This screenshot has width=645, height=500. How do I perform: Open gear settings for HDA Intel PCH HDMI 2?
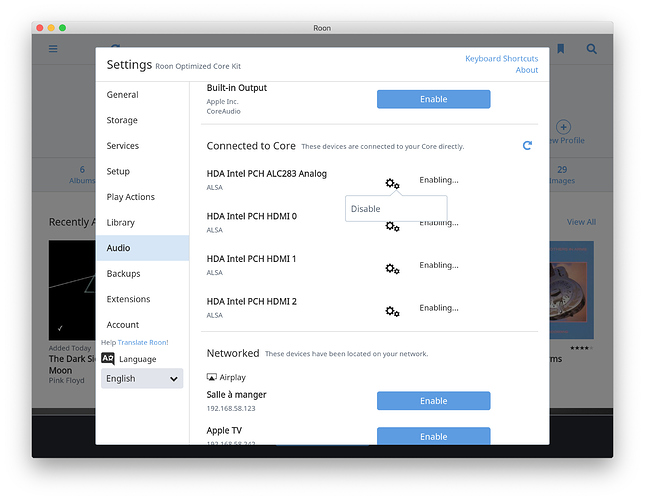(x=392, y=311)
